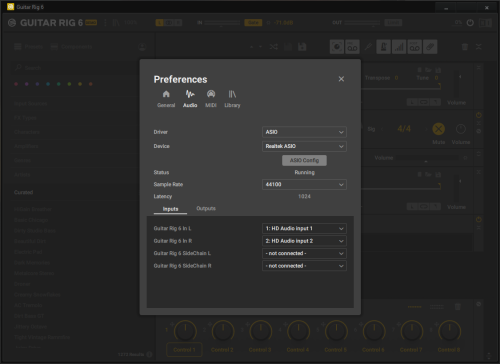This screenshot has height=364, width=500.
Task: Toggle the Preset Volume bars icon
Action: [399, 47]
